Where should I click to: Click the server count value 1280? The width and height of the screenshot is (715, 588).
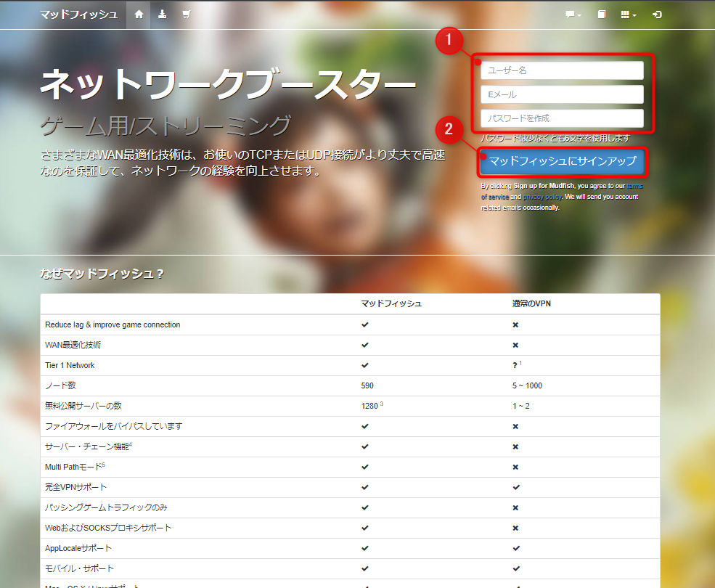[369, 406]
